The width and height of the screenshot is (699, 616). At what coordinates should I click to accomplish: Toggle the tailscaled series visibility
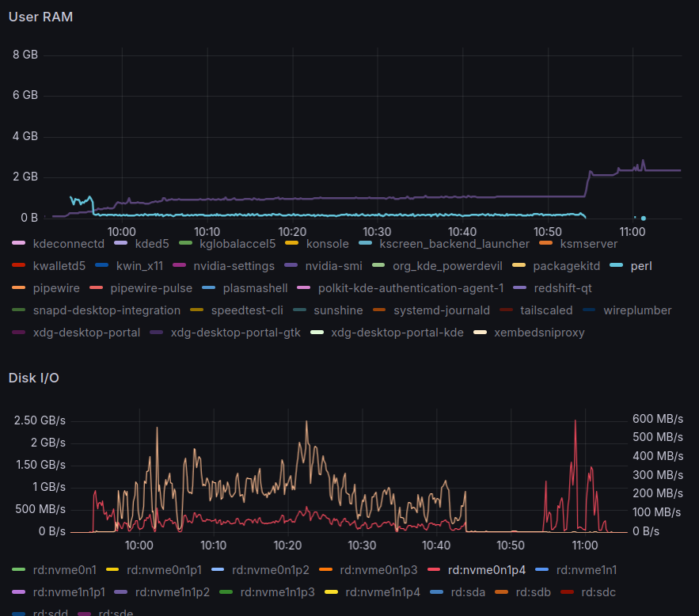[x=545, y=310]
